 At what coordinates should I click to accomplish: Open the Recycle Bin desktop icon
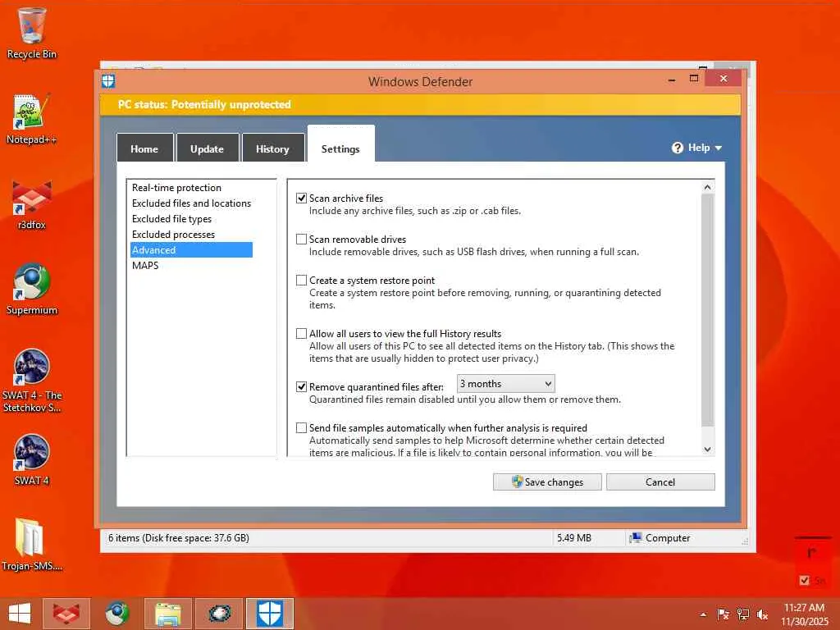[x=32, y=33]
